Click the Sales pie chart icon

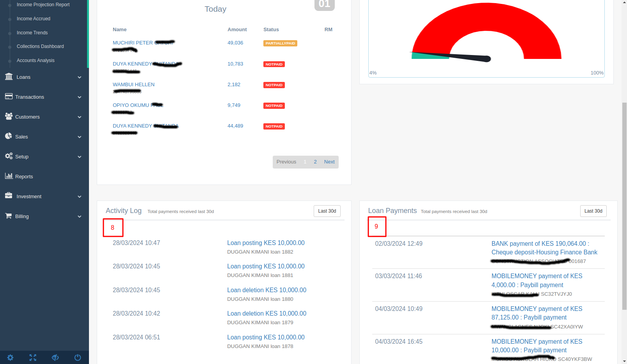point(9,136)
